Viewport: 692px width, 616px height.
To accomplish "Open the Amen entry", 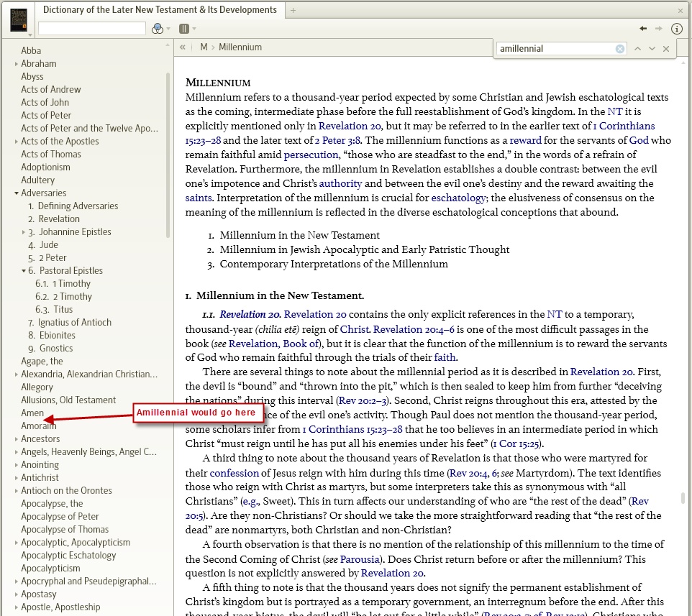I will (32, 413).
